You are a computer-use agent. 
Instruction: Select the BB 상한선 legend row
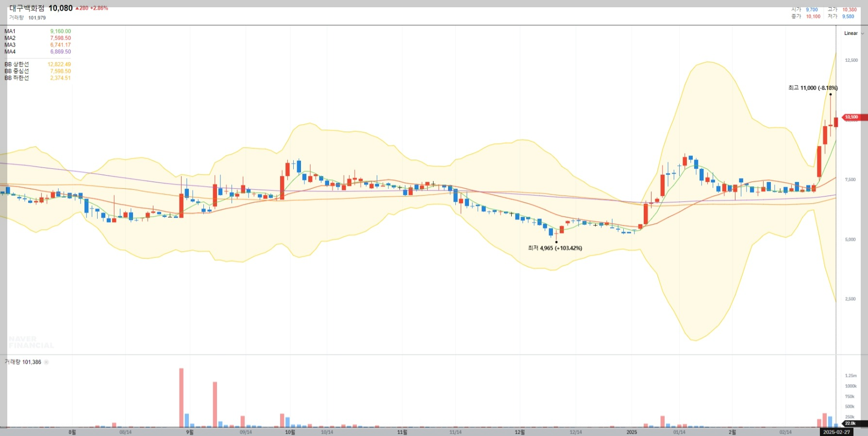38,65
